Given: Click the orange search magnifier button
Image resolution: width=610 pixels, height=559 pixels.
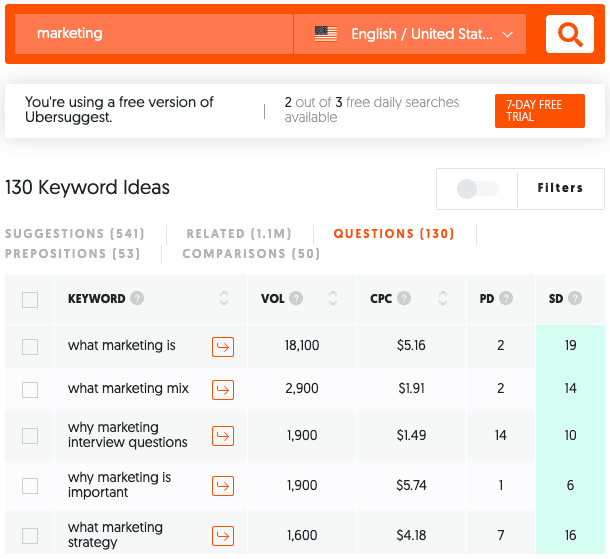Looking at the screenshot, I should (x=569, y=35).
